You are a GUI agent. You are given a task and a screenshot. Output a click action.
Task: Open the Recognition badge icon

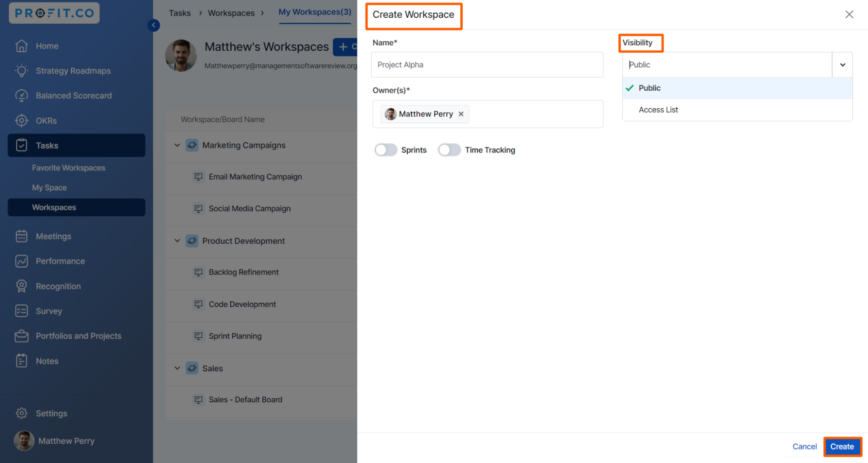pyautogui.click(x=21, y=286)
